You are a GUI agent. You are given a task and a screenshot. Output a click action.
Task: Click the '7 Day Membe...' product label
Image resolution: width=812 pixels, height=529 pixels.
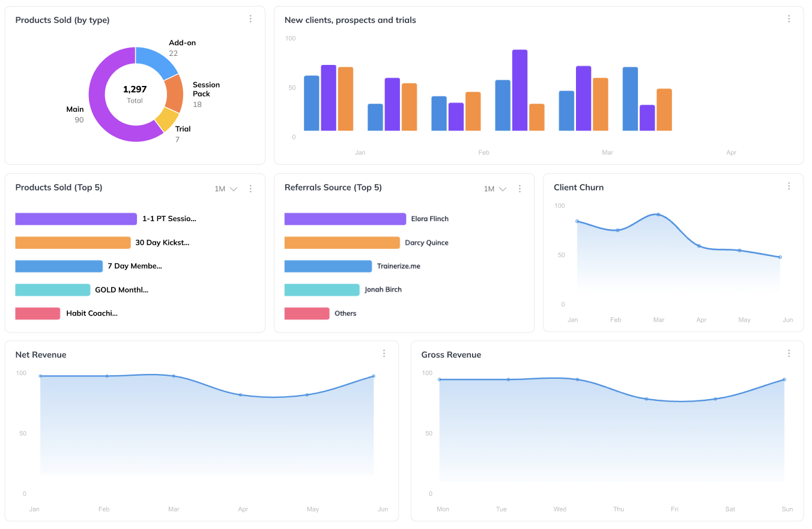tap(135, 266)
